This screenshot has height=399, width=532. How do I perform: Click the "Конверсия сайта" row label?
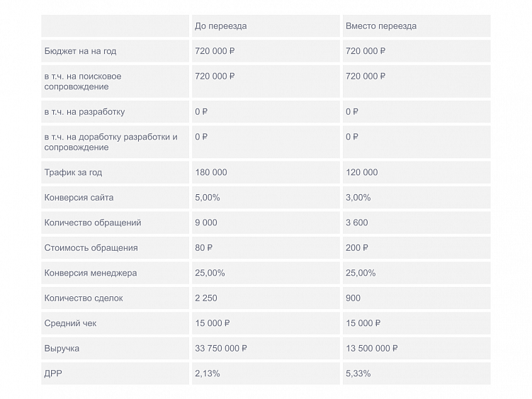click(x=79, y=198)
